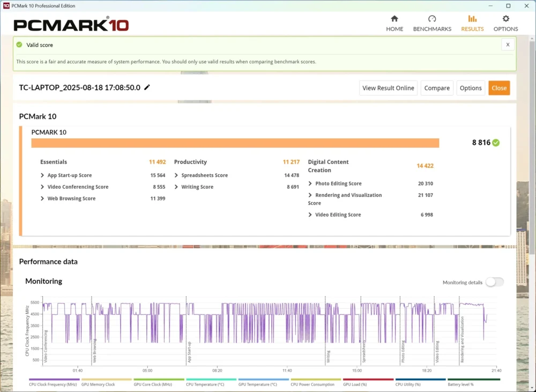Toggle the Monitoring details switch
The image size is (536, 392).
tap(495, 282)
